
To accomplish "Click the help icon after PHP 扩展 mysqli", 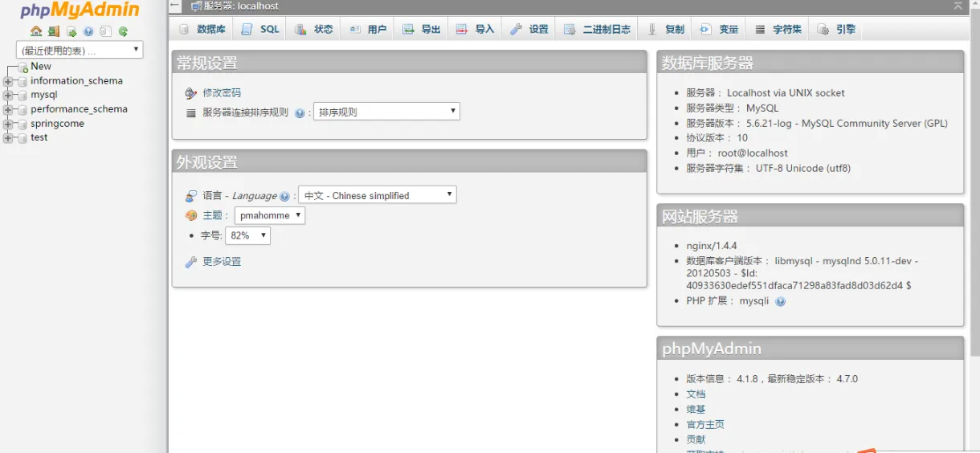I will [x=780, y=301].
